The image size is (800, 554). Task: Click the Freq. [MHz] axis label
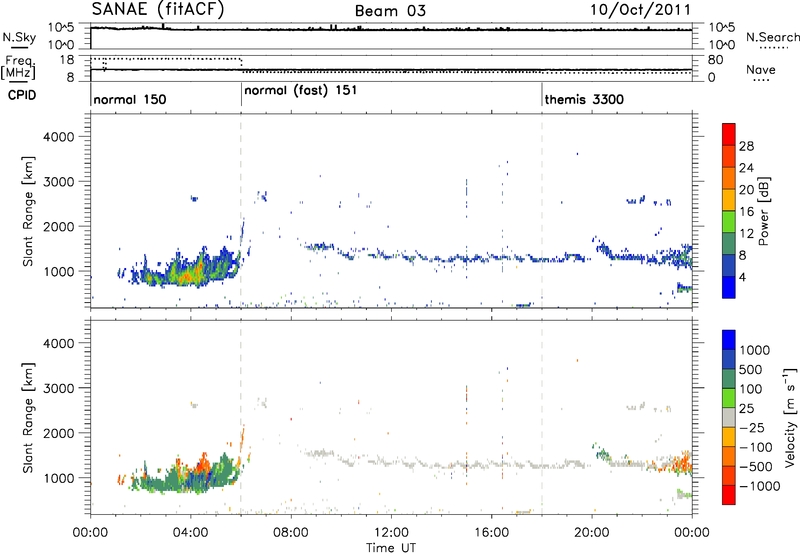pos(20,67)
